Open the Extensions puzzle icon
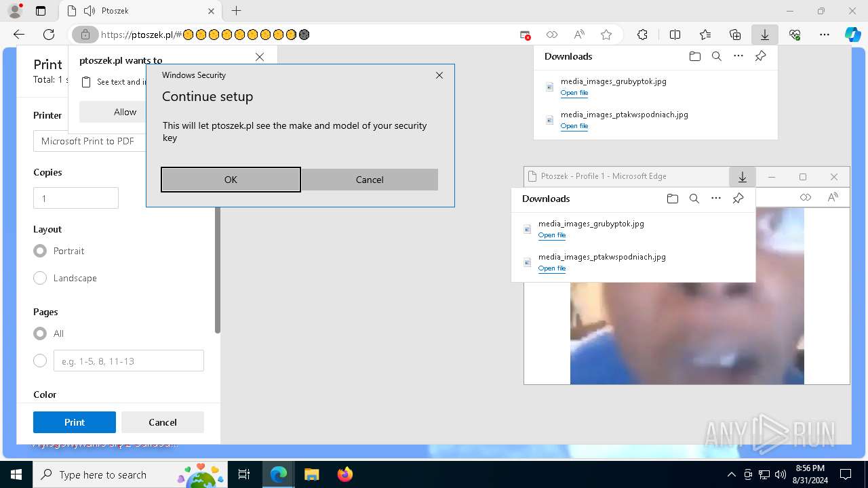Screen dimensions: 868x488 (642, 35)
